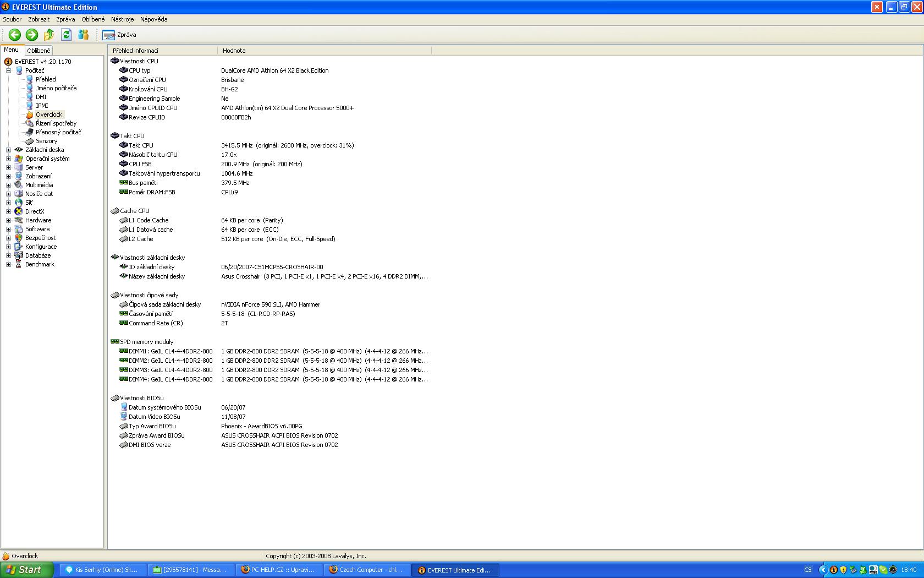The image size is (924, 578).
Task: Open the Soubor menu
Action: click(x=12, y=19)
